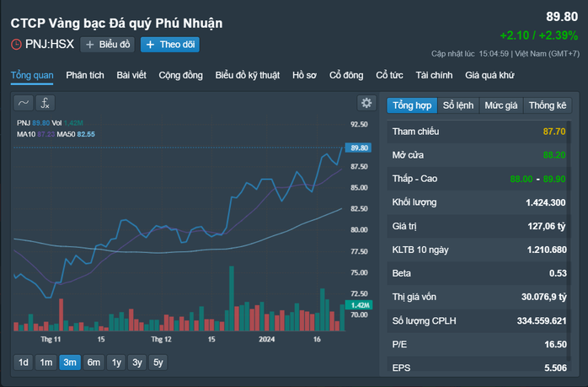The image size is (588, 387).
Task: Open the Phân tích tab
Action: pos(85,75)
